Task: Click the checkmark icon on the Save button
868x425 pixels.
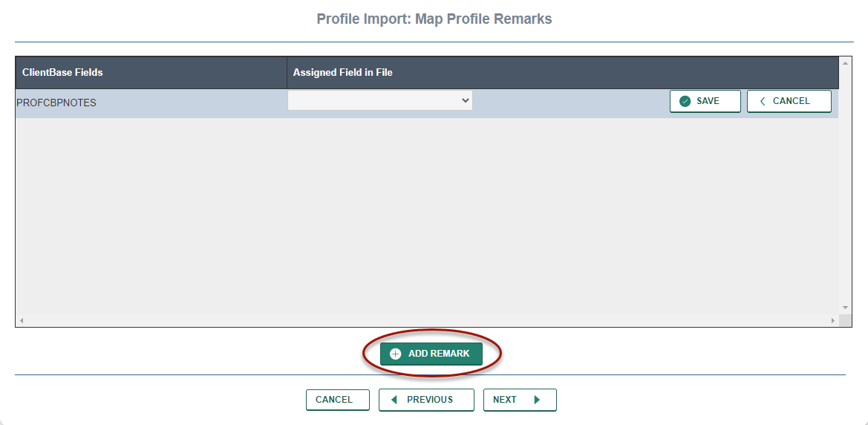Action: coord(685,101)
